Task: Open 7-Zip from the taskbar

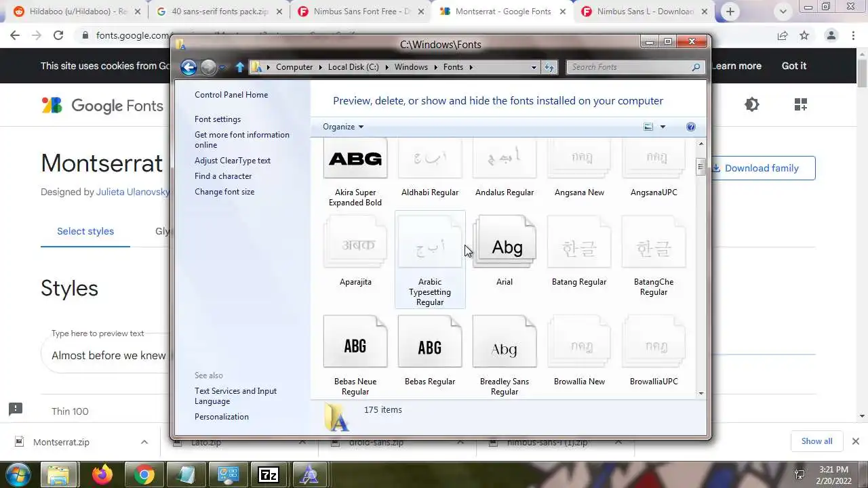Action: click(x=269, y=475)
